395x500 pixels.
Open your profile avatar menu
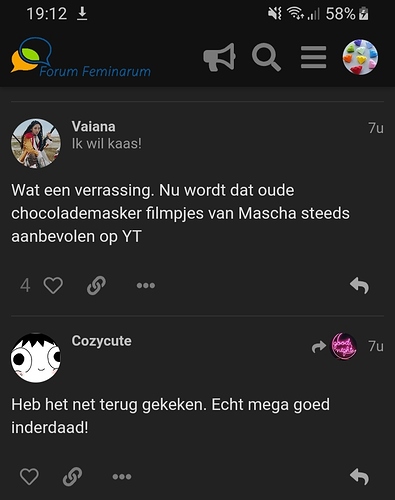(x=360, y=57)
